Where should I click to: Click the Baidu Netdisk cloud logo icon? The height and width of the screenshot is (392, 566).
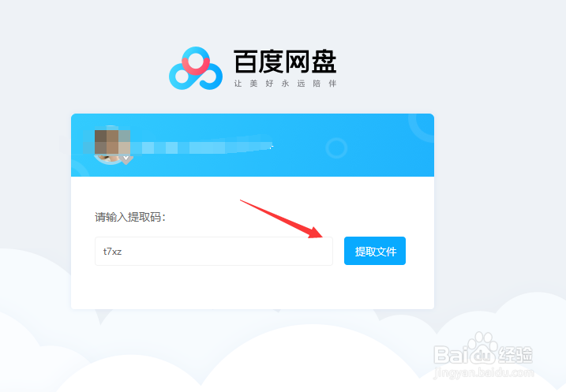coord(196,68)
